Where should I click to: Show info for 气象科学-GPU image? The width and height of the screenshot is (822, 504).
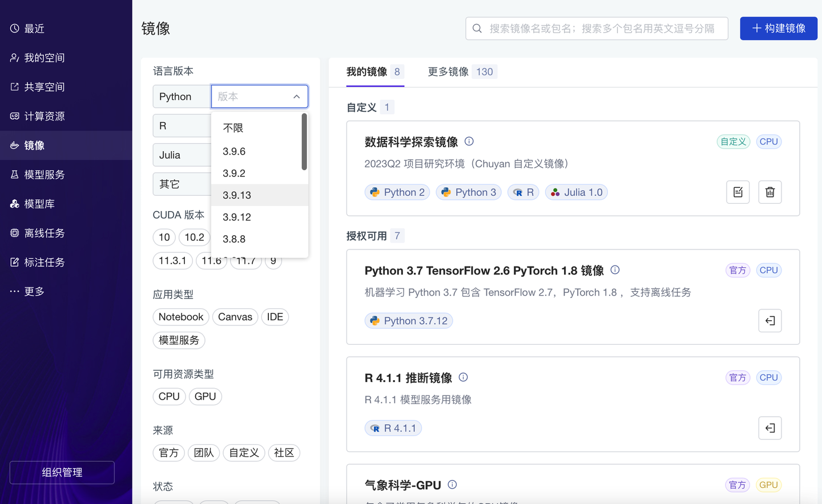coord(452,485)
